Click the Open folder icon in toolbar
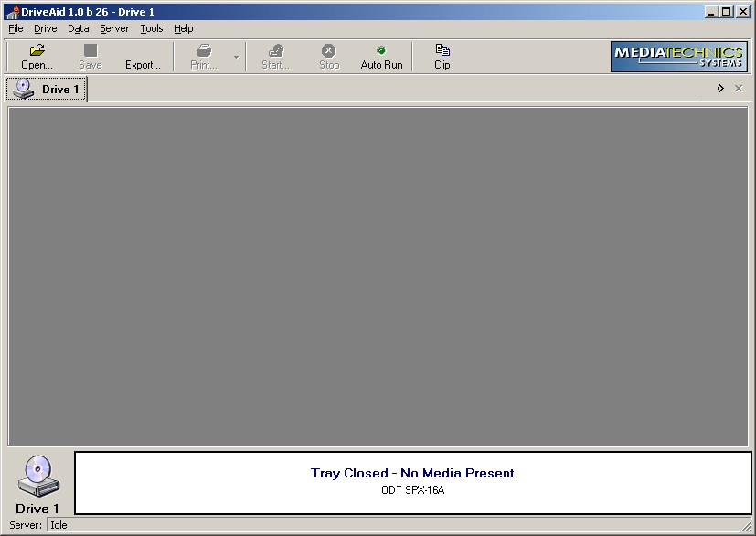The width and height of the screenshot is (756, 536). [x=37, y=50]
